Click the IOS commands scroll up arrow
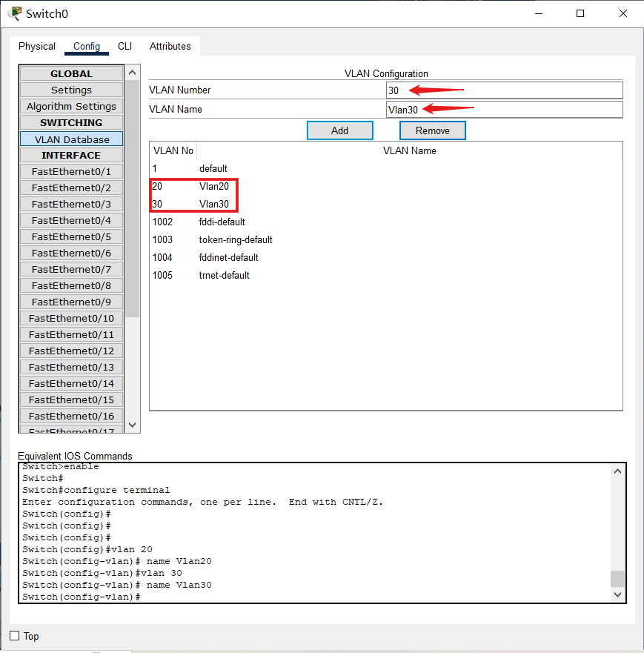 pyautogui.click(x=618, y=471)
